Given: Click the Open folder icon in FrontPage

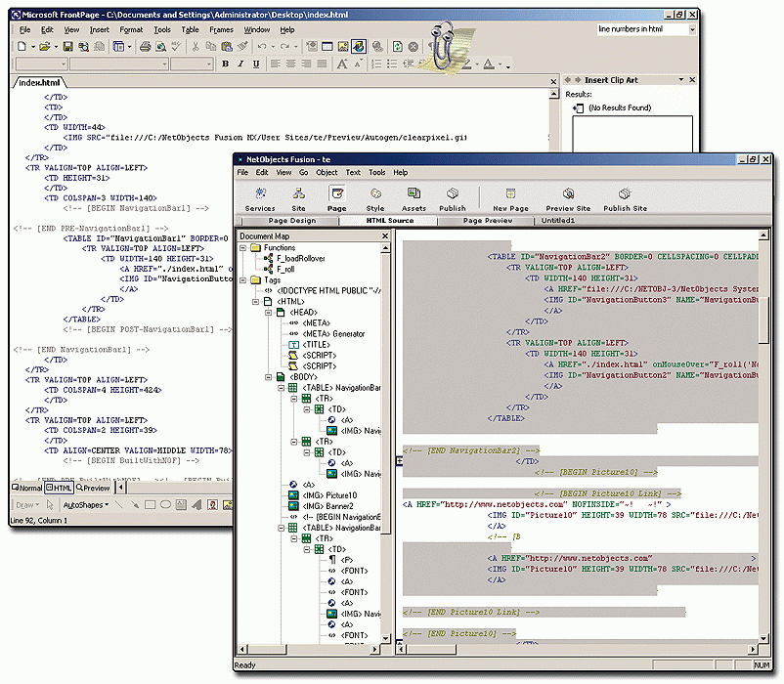Looking at the screenshot, I should click(x=45, y=47).
